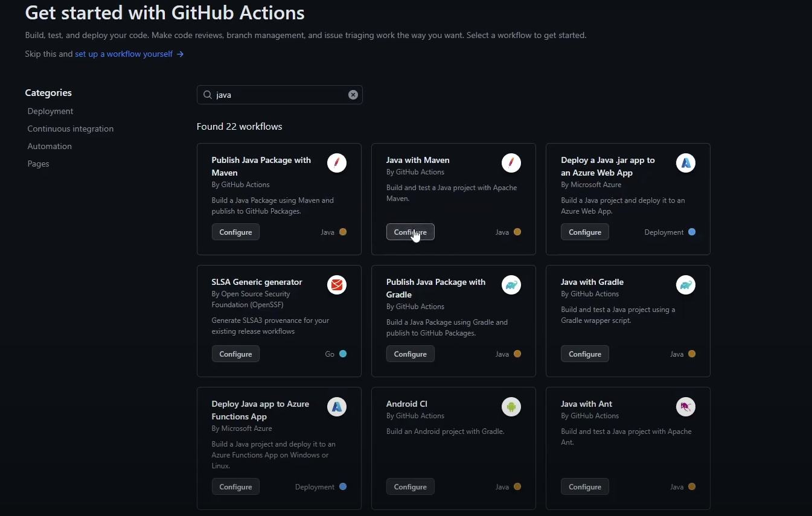Click the Java language dot on Android CI card
This screenshot has height=516, width=812.
[517, 486]
